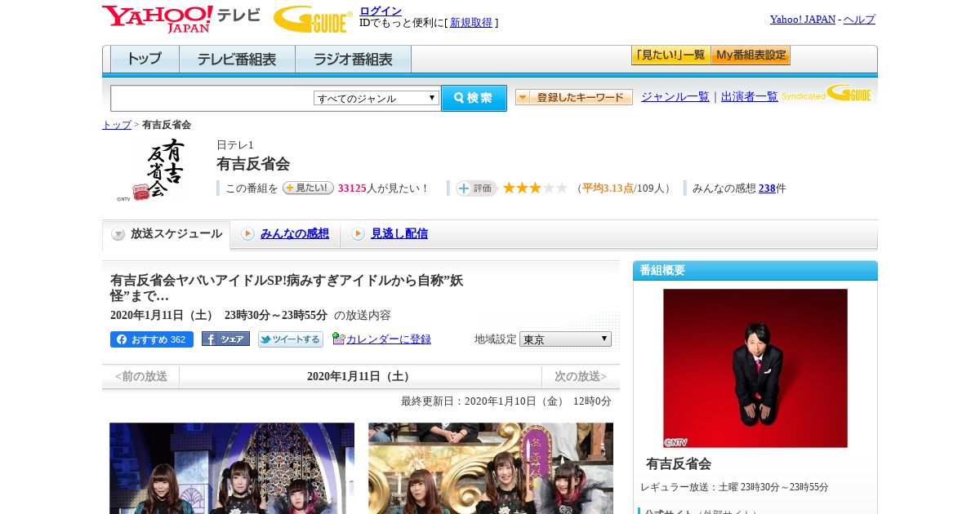Click the トップ breadcrumb link
This screenshot has height=514, width=980.
(117, 125)
